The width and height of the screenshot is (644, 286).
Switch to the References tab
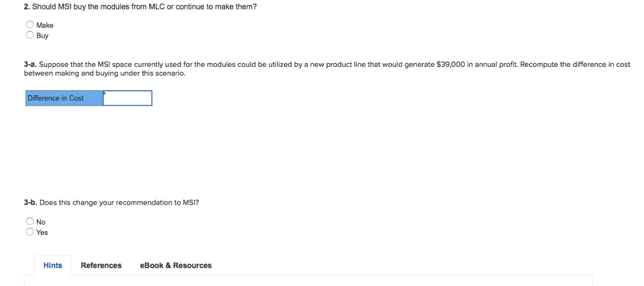pos(101,265)
